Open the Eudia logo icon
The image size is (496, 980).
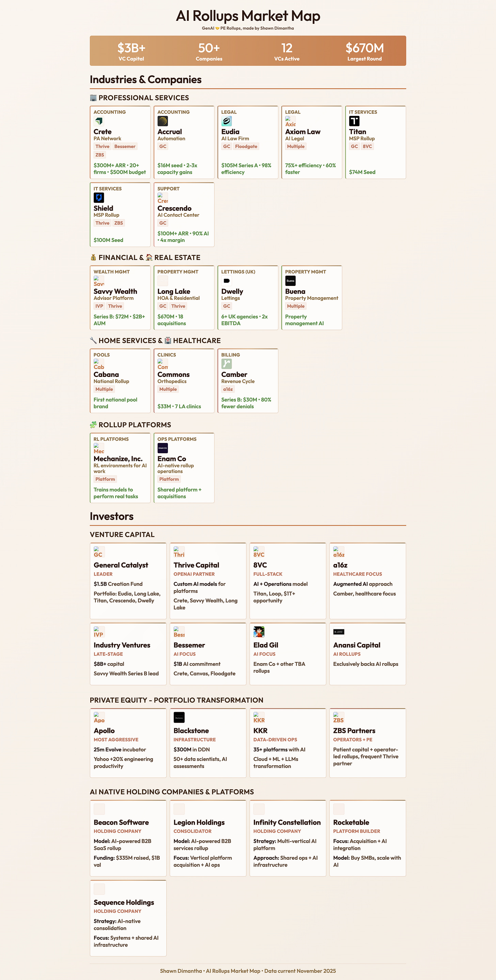pyautogui.click(x=227, y=121)
